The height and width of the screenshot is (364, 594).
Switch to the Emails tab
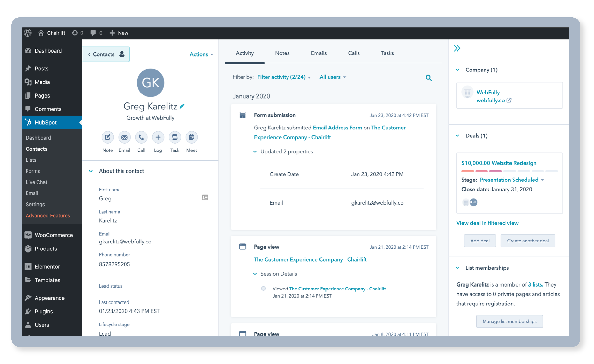(x=319, y=53)
